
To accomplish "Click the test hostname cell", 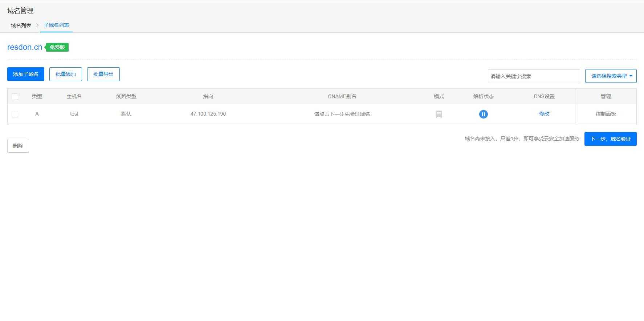I will [x=74, y=114].
